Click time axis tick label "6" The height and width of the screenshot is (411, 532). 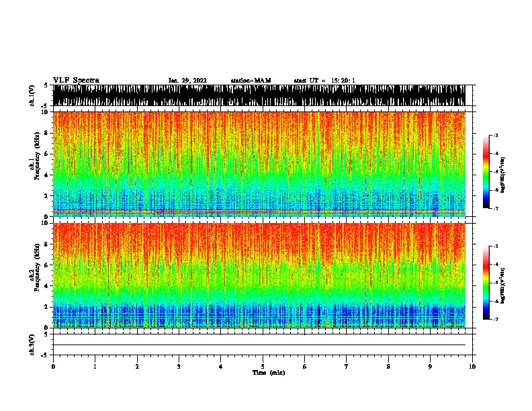pos(305,367)
